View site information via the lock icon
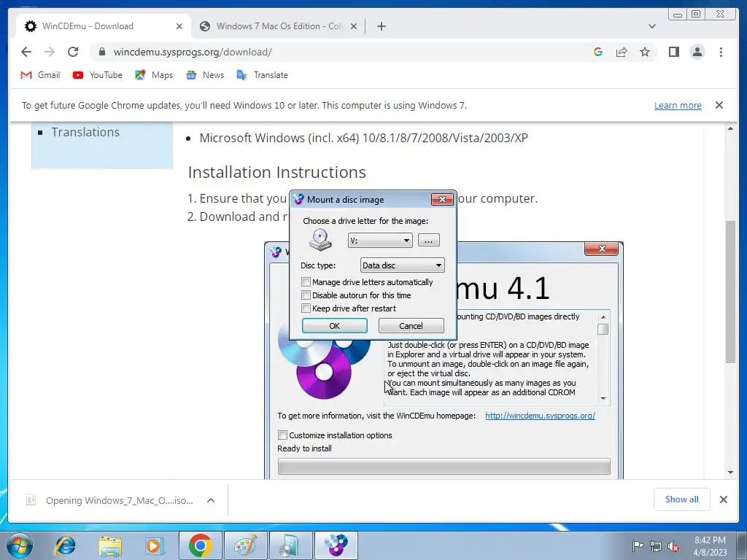 pyautogui.click(x=102, y=52)
